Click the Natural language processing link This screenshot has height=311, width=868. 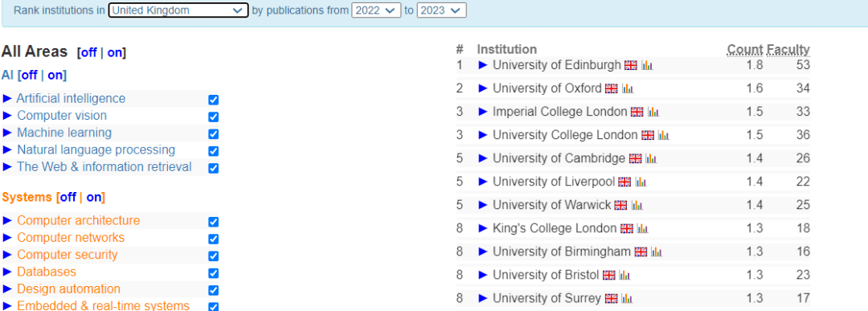click(96, 150)
